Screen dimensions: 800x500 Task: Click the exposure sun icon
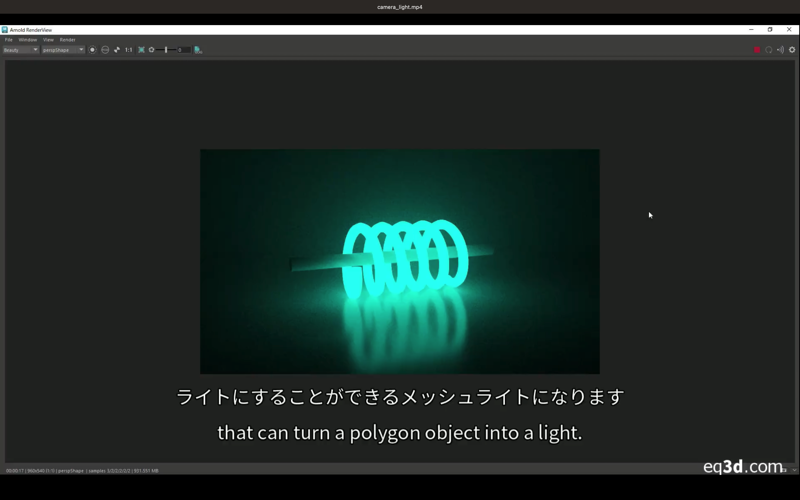coord(152,50)
